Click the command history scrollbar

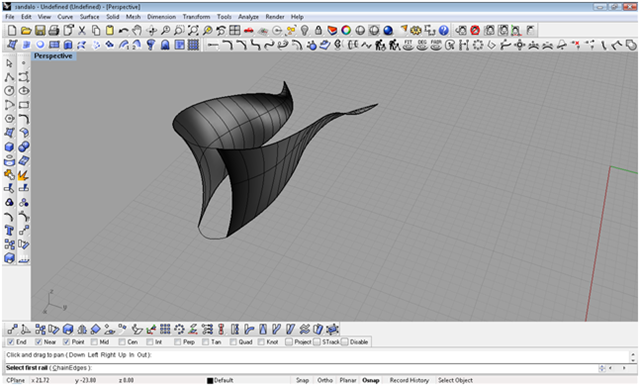point(633,357)
